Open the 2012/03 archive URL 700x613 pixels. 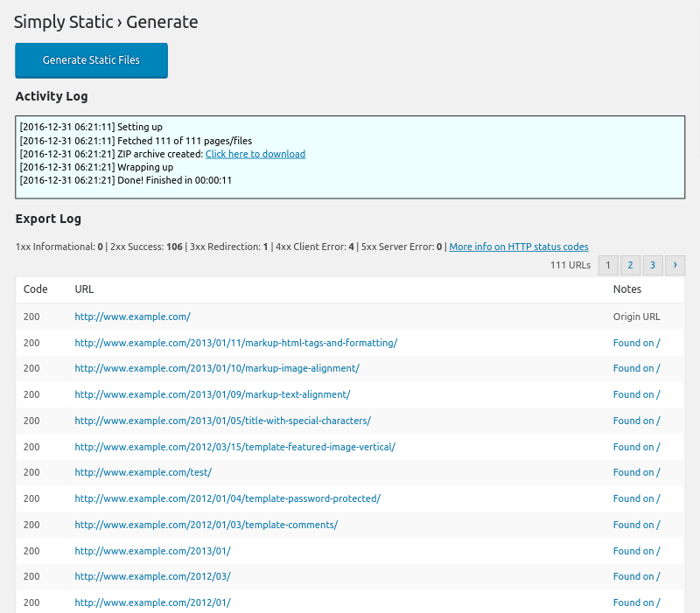[152, 576]
